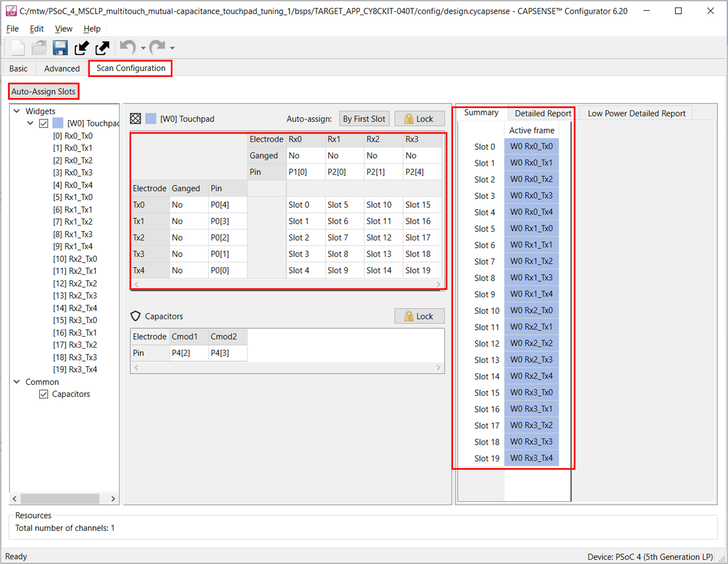Image resolution: width=728 pixels, height=564 pixels.
Task: Click right arrow of widget tree scrollbar
Action: coord(113,499)
